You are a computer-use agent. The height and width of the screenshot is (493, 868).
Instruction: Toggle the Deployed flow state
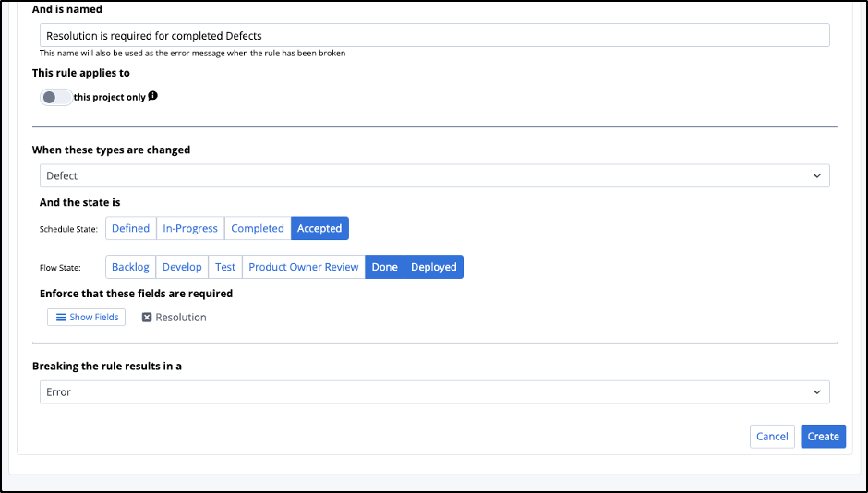point(434,267)
